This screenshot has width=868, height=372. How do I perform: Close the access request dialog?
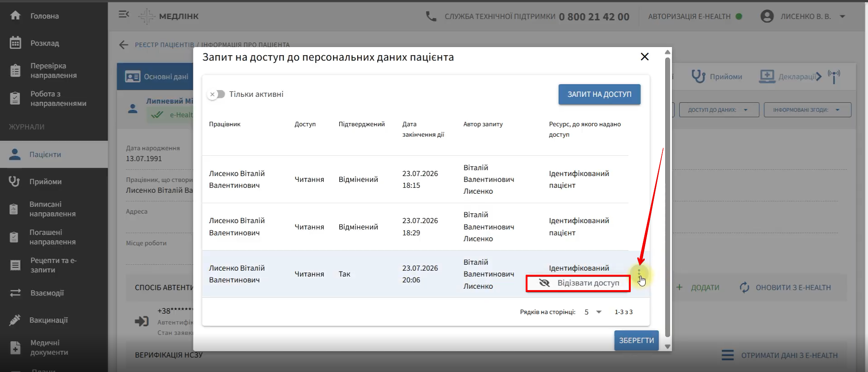point(645,57)
